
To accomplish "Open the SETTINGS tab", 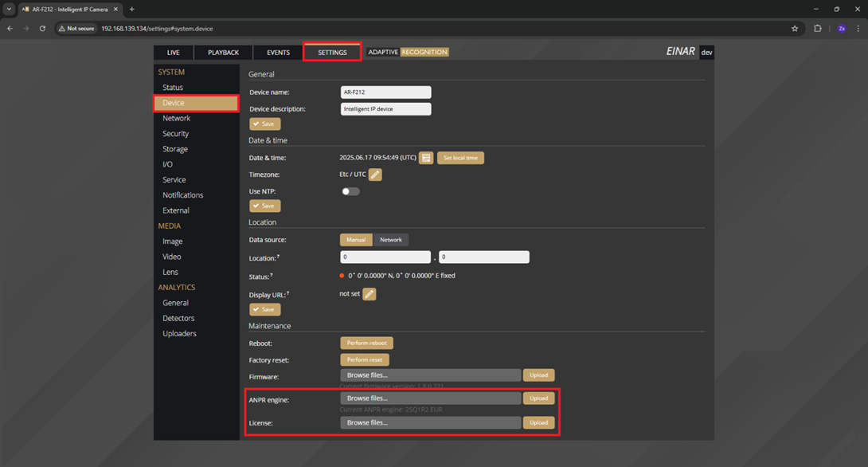I will pos(332,52).
